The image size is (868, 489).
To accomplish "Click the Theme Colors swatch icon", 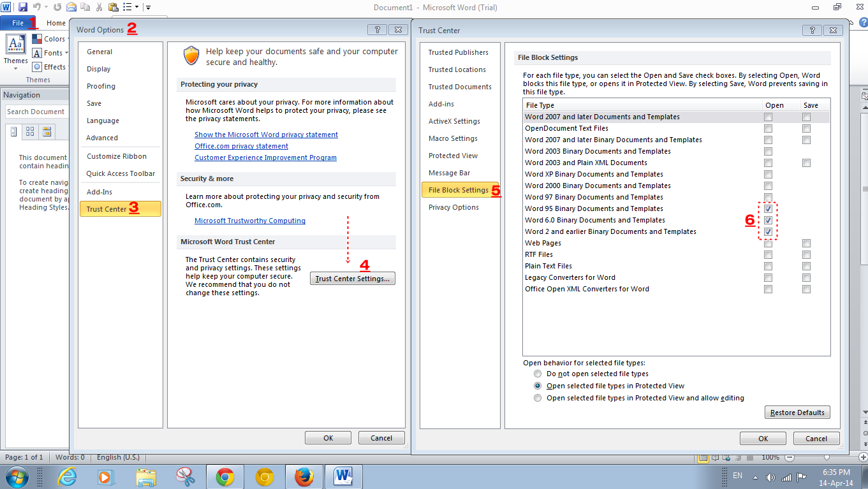I will tap(37, 39).
